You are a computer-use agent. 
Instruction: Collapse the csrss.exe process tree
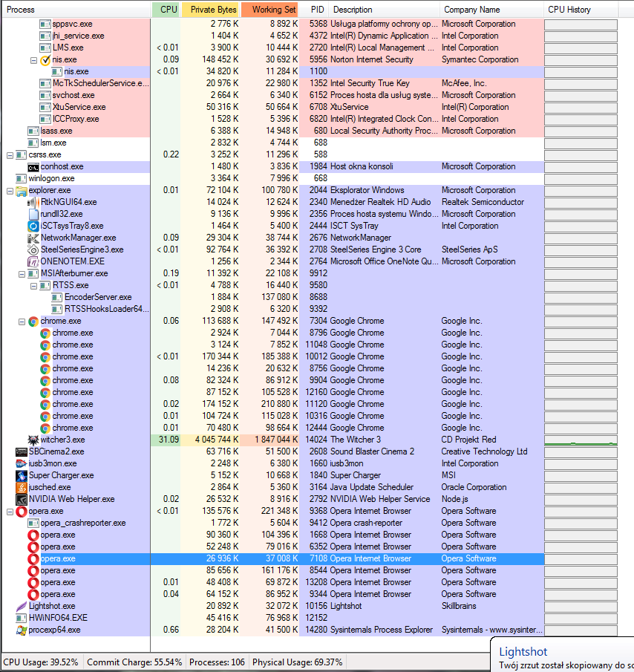pyautogui.click(x=10, y=155)
